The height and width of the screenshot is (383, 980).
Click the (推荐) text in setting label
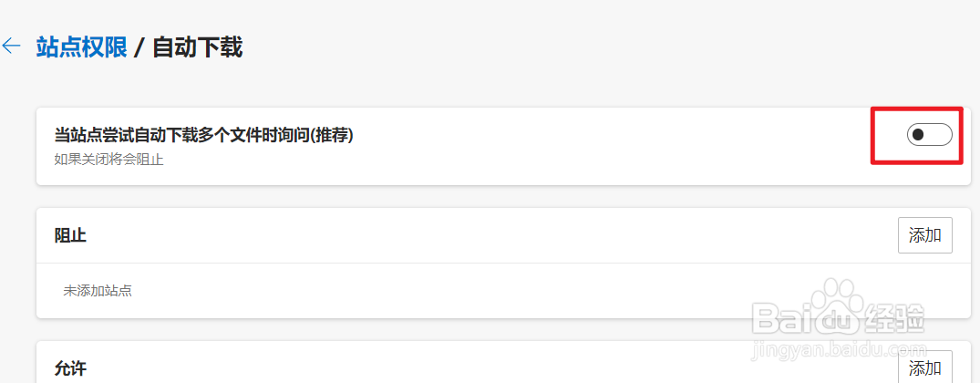click(330, 135)
